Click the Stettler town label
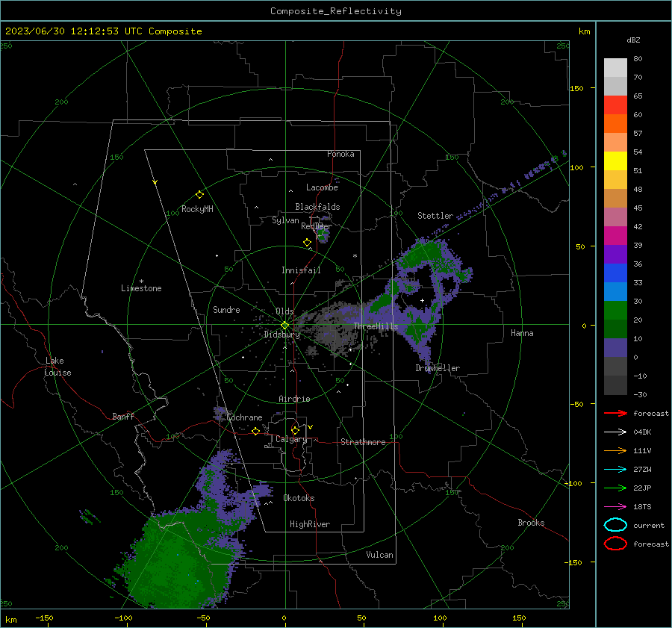The width and height of the screenshot is (672, 628). pyautogui.click(x=435, y=216)
